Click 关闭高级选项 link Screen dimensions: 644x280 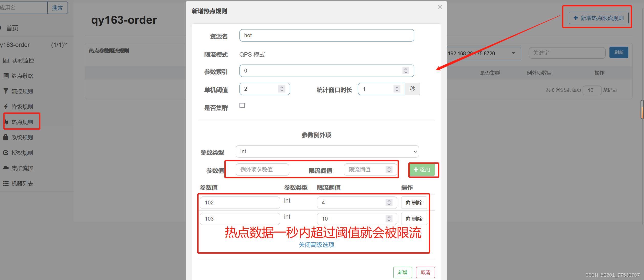(x=316, y=245)
